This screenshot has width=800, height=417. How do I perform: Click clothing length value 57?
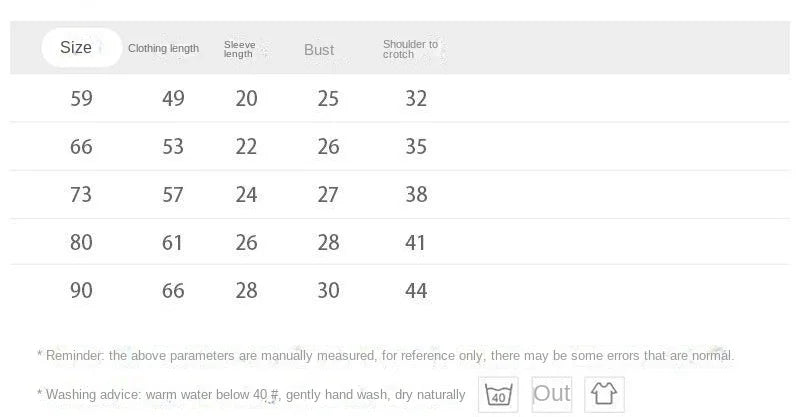pos(173,194)
